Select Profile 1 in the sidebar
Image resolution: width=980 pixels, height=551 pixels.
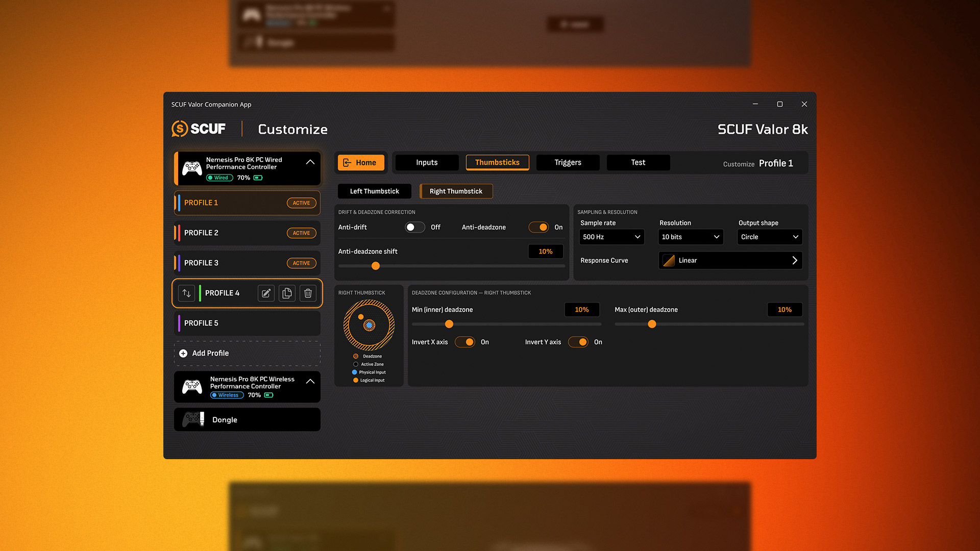click(247, 203)
